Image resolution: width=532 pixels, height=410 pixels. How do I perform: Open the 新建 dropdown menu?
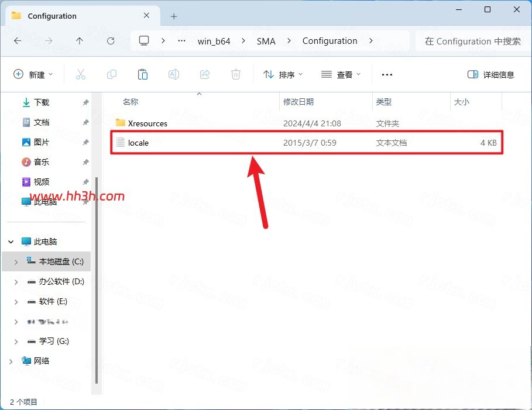pos(33,74)
